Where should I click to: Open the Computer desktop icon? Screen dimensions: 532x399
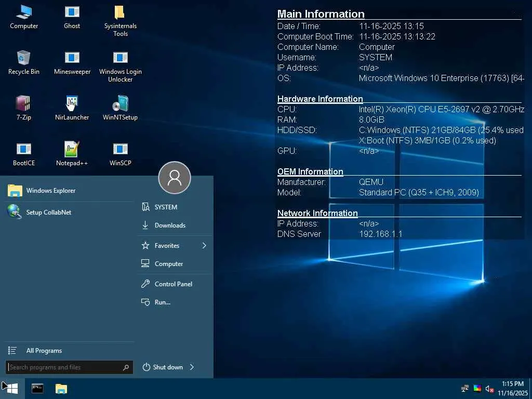(x=24, y=17)
